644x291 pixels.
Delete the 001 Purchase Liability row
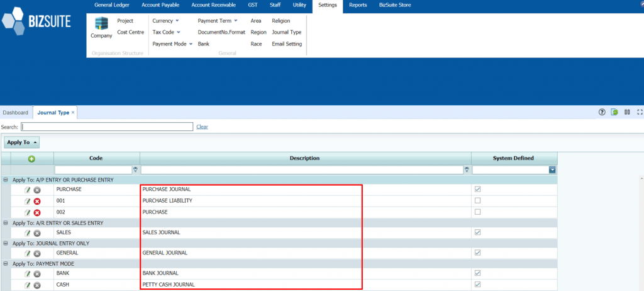(x=37, y=202)
